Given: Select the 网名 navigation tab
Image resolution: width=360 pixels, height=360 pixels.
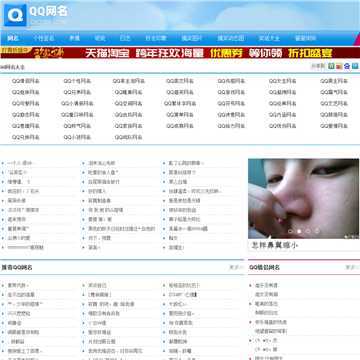Looking at the screenshot, I should click(x=13, y=38).
